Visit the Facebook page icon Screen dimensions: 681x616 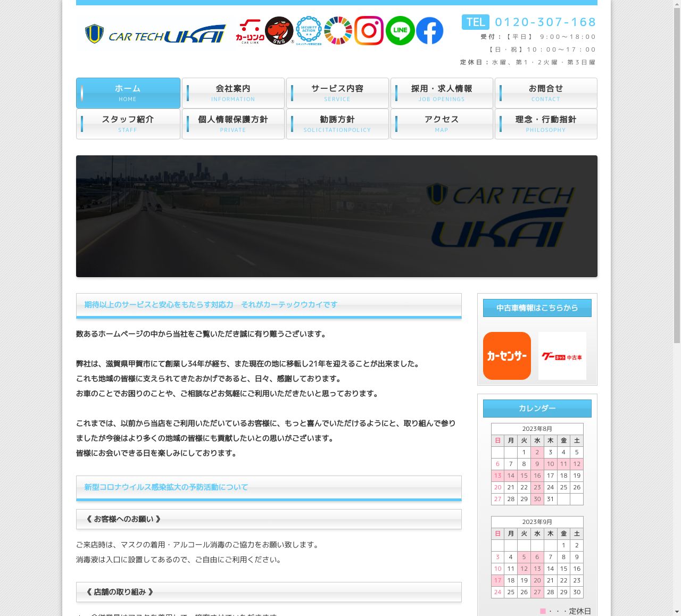(x=430, y=31)
